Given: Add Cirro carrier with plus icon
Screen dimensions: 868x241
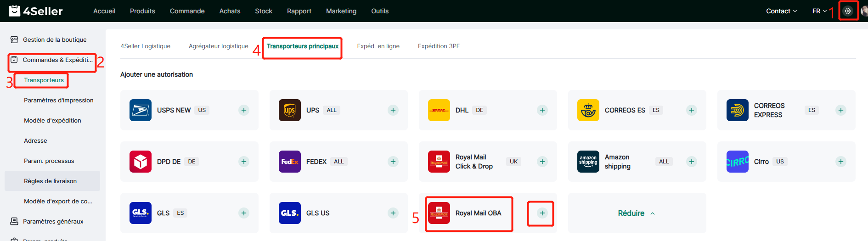Looking at the screenshot, I should [840, 162].
